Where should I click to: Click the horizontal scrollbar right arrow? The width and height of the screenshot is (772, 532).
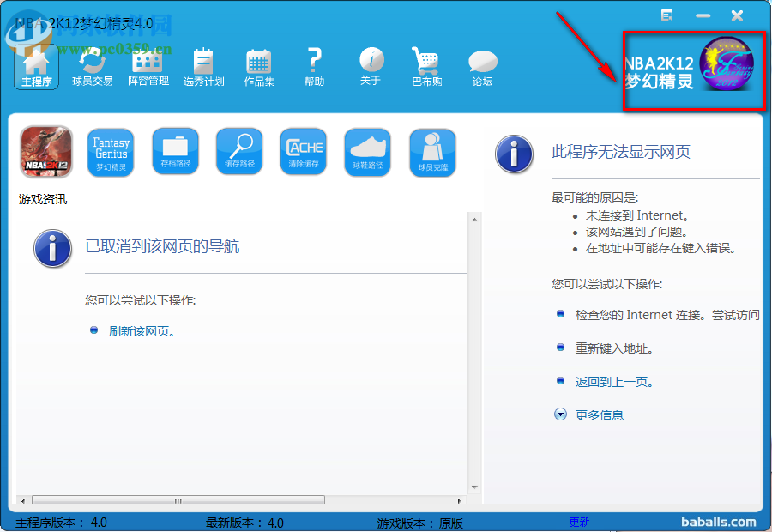(x=460, y=500)
